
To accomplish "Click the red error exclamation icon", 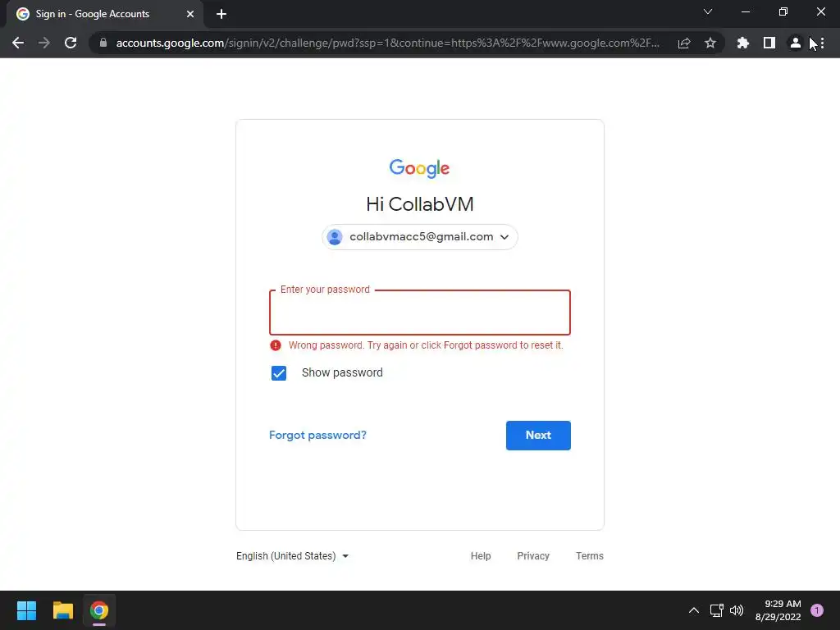I will click(x=276, y=345).
